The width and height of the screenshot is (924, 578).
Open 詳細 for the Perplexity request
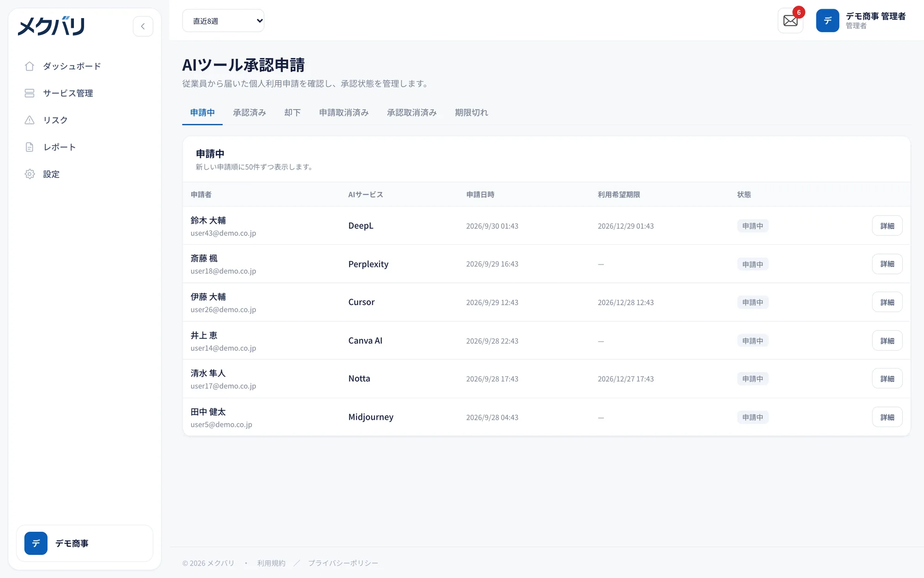click(x=887, y=264)
